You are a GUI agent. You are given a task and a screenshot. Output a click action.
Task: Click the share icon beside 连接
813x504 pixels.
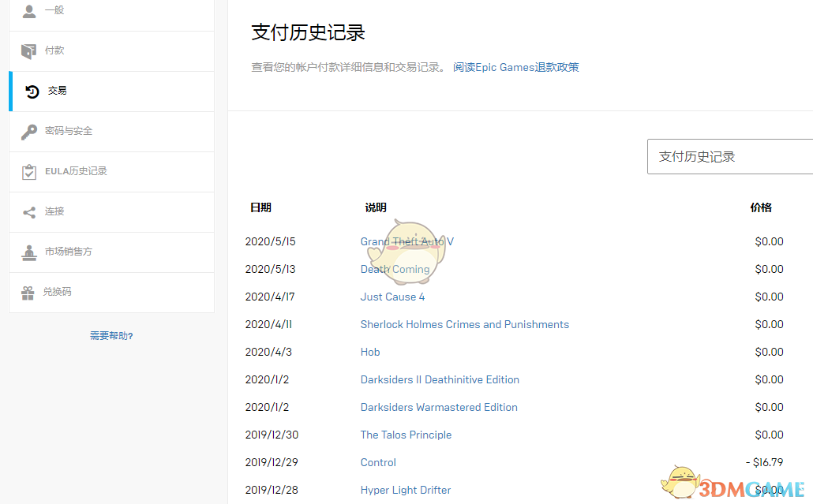click(x=29, y=212)
